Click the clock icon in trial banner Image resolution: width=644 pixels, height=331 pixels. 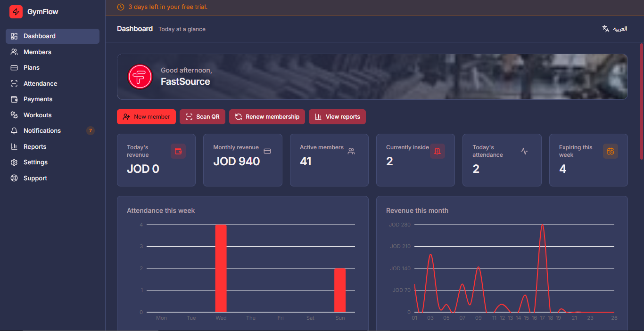pos(121,7)
